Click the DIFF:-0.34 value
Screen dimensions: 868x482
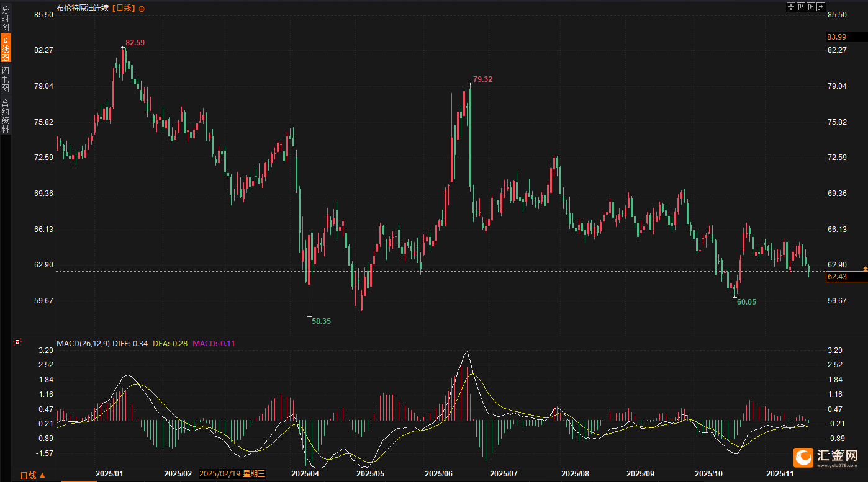coord(130,343)
